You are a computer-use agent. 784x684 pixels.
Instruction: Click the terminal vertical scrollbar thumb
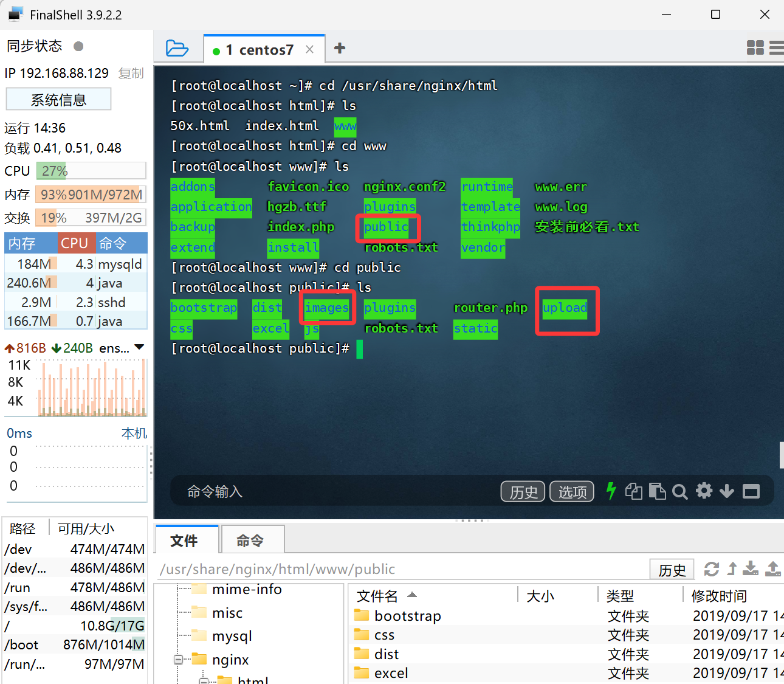click(782, 455)
